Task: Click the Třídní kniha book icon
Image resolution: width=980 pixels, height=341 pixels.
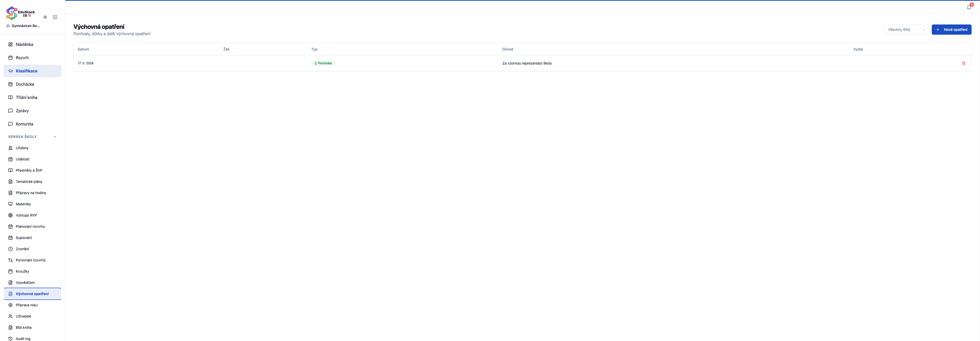Action: pyautogui.click(x=11, y=98)
